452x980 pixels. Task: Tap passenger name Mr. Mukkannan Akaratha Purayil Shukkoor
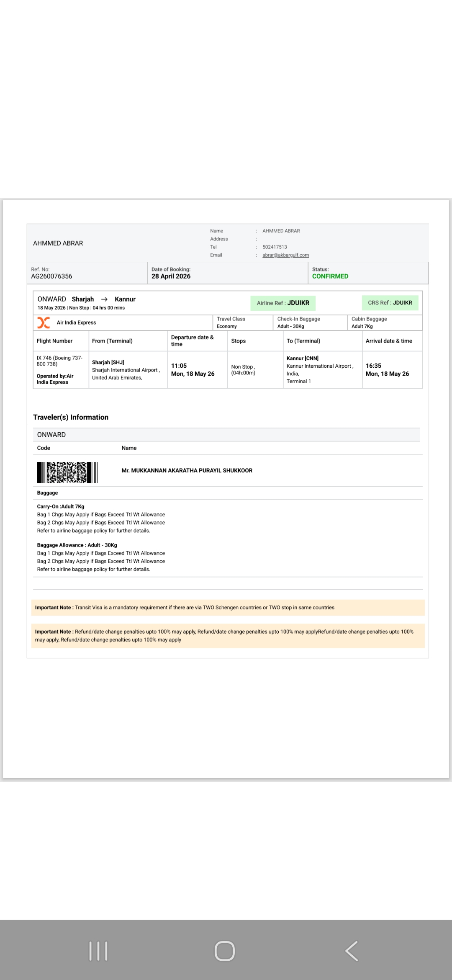tap(187, 470)
